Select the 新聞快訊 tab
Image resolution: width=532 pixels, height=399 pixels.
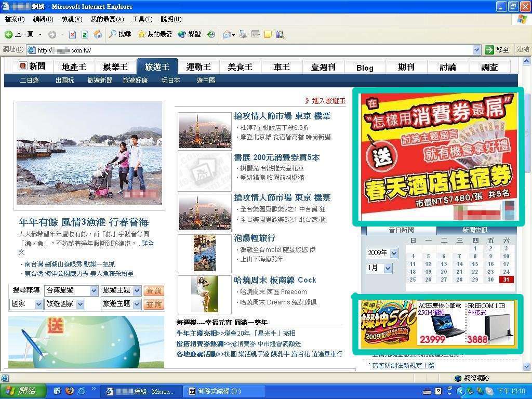pos(474,230)
